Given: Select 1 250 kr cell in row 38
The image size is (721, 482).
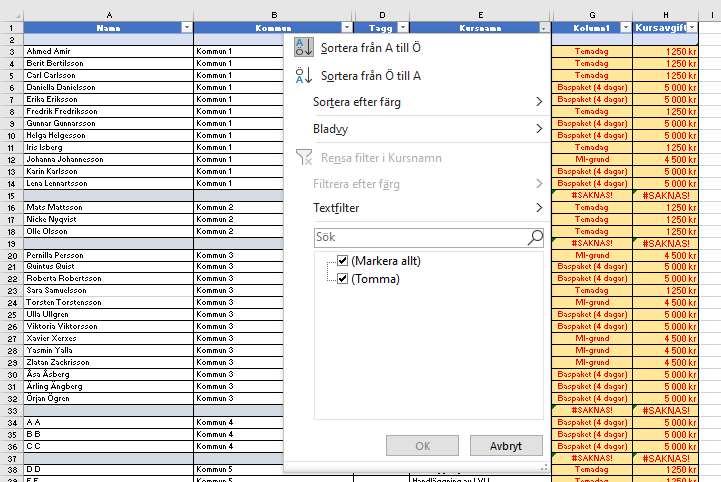Looking at the screenshot, I should 665,470.
